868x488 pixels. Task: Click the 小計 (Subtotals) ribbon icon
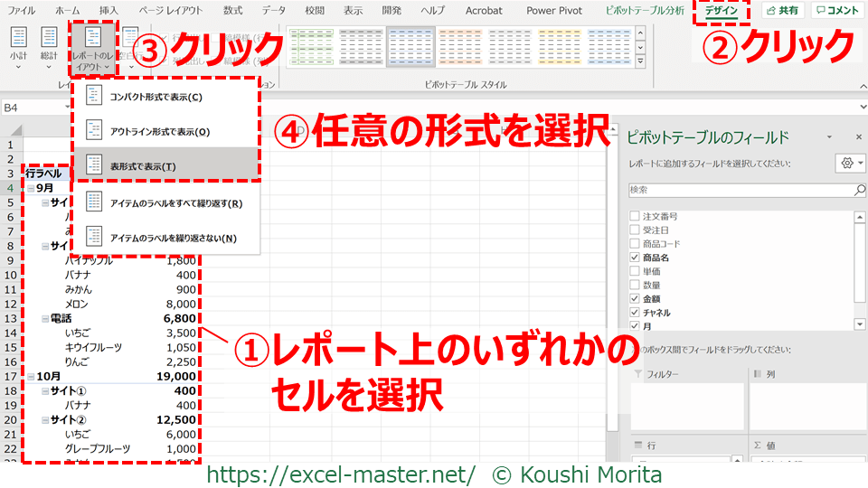(x=18, y=45)
